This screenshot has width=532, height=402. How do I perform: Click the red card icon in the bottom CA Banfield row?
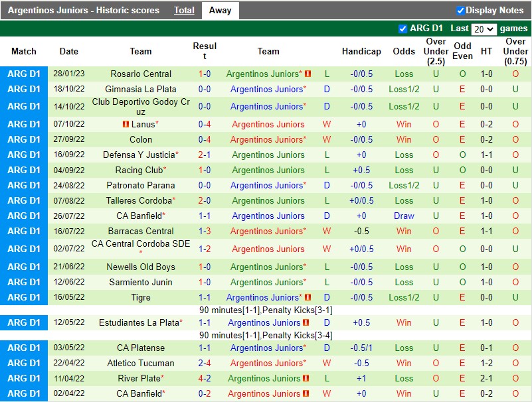(304, 393)
